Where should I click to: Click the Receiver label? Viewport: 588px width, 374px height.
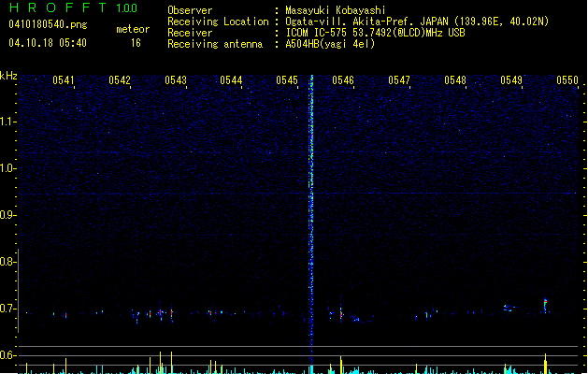click(190, 33)
